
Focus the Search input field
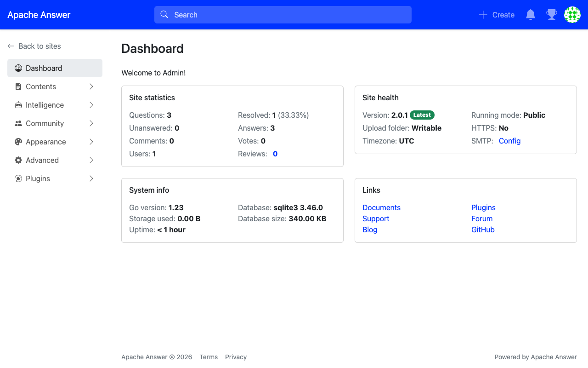tap(283, 15)
